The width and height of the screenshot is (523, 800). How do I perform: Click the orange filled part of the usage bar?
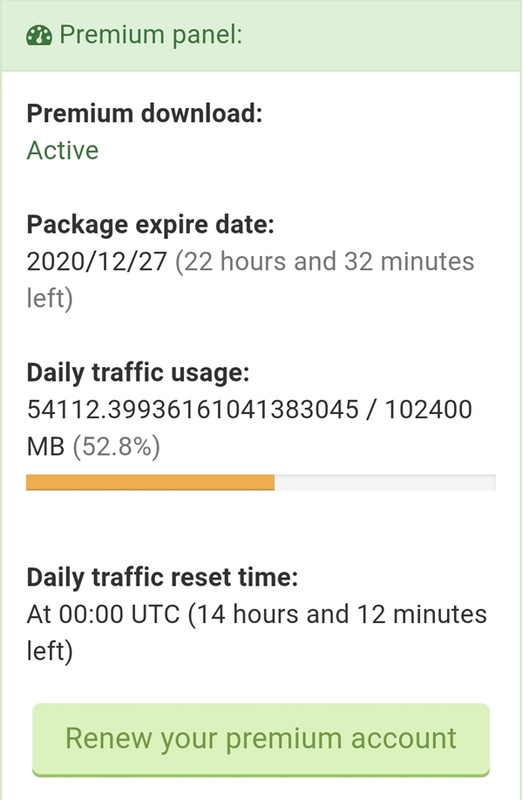tap(150, 482)
